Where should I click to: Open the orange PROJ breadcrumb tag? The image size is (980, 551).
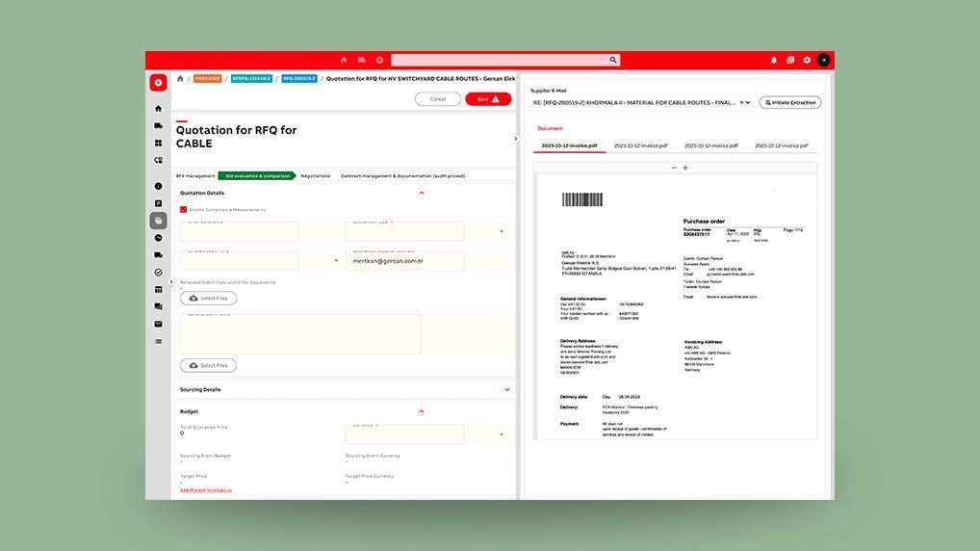tap(208, 79)
